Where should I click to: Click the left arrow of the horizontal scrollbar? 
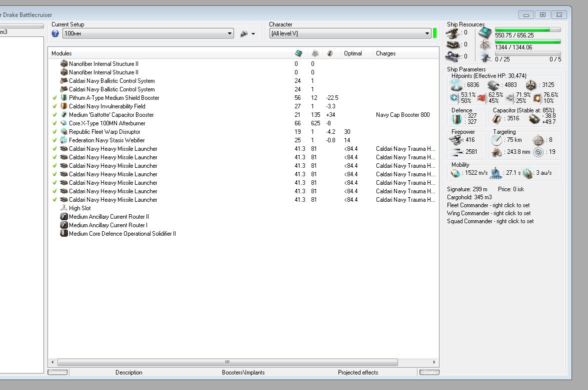pyautogui.click(x=52, y=362)
